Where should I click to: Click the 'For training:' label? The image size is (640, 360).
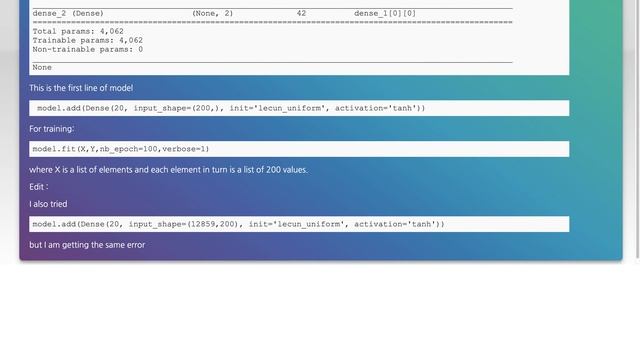click(x=51, y=129)
